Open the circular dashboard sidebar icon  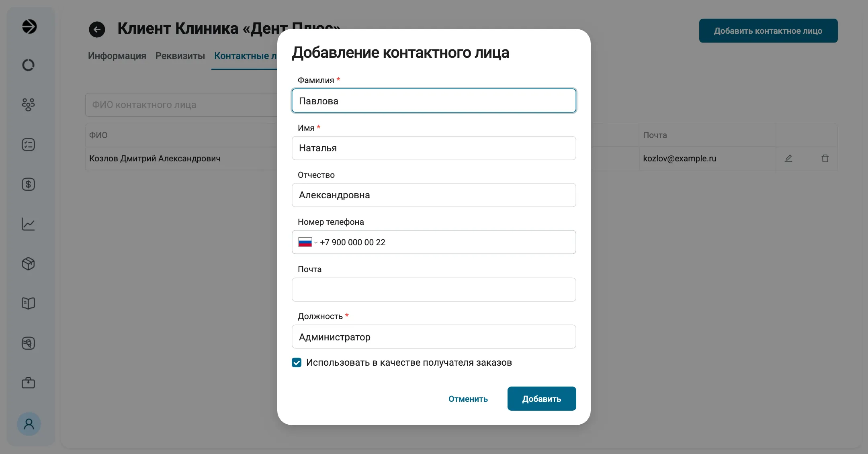pos(28,65)
